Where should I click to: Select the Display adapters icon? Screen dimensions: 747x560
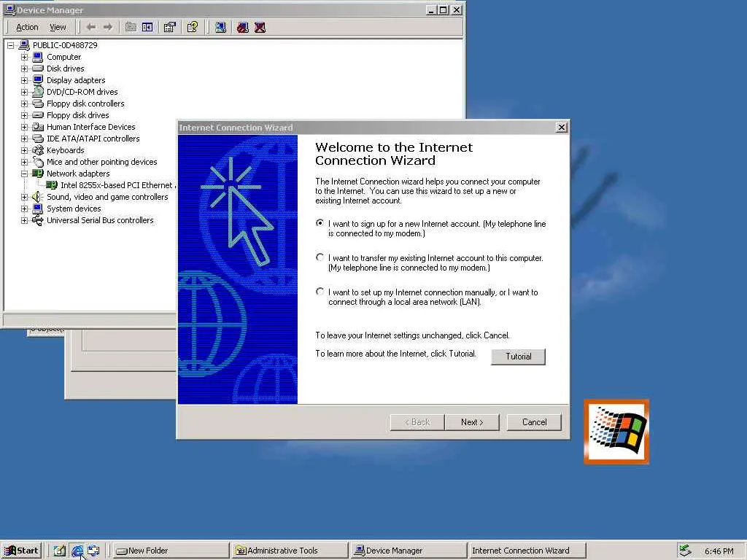[38, 80]
